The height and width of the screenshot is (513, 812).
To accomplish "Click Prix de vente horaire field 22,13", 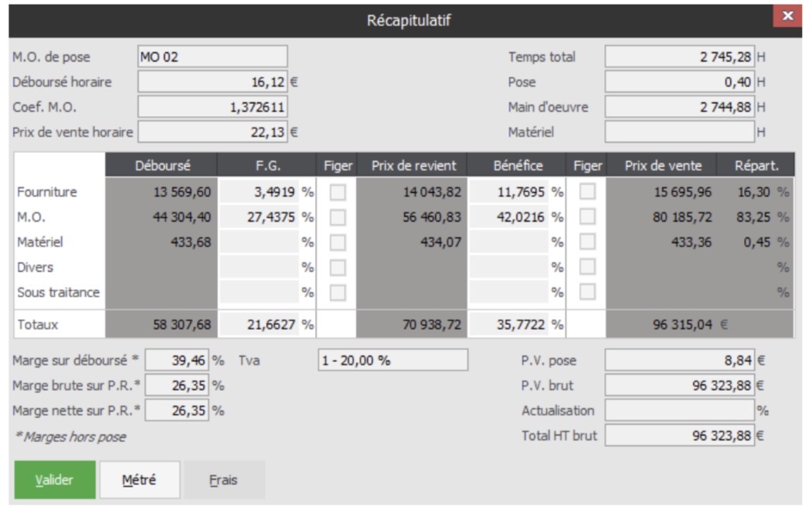I will 212,132.
